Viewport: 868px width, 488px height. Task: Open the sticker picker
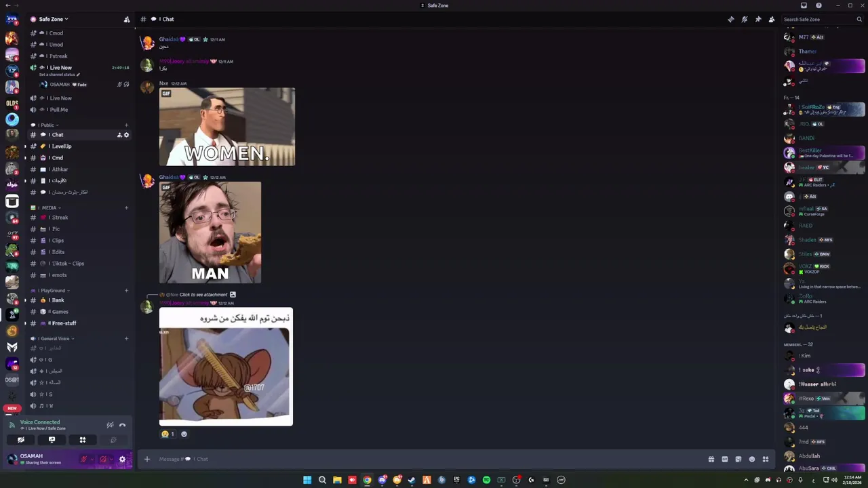[x=738, y=459]
